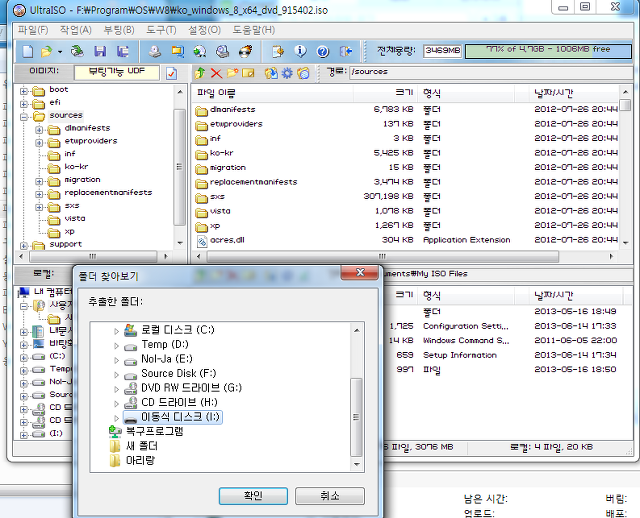Image resolution: width=640 pixels, height=518 pixels.
Task: Click the checksum/verify document icon
Action: 278,51
